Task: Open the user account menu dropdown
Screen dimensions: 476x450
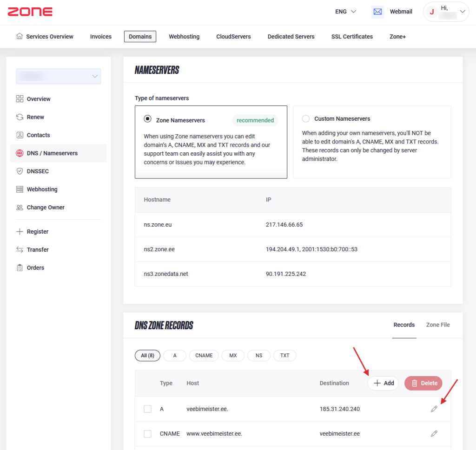Action: coord(462,12)
